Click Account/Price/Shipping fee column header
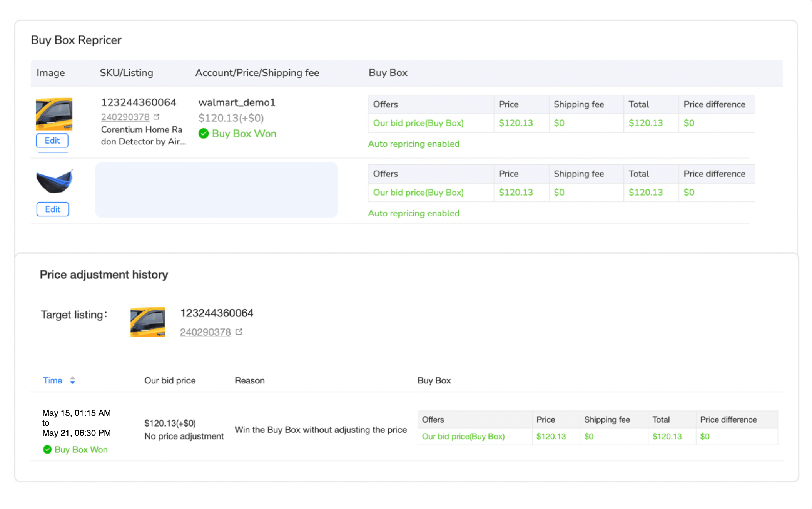 point(257,73)
